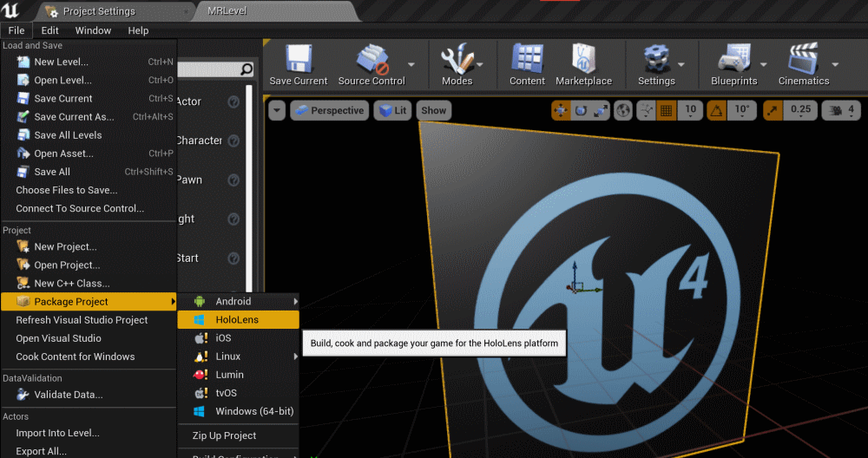The height and width of the screenshot is (458, 868).
Task: Open the Marketplace shopping bag icon
Action: [x=583, y=59]
